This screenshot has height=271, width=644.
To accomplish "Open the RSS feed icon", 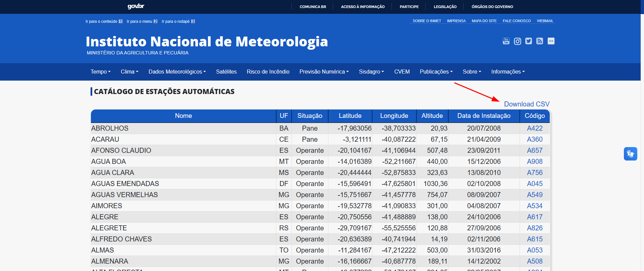I will [x=540, y=41].
